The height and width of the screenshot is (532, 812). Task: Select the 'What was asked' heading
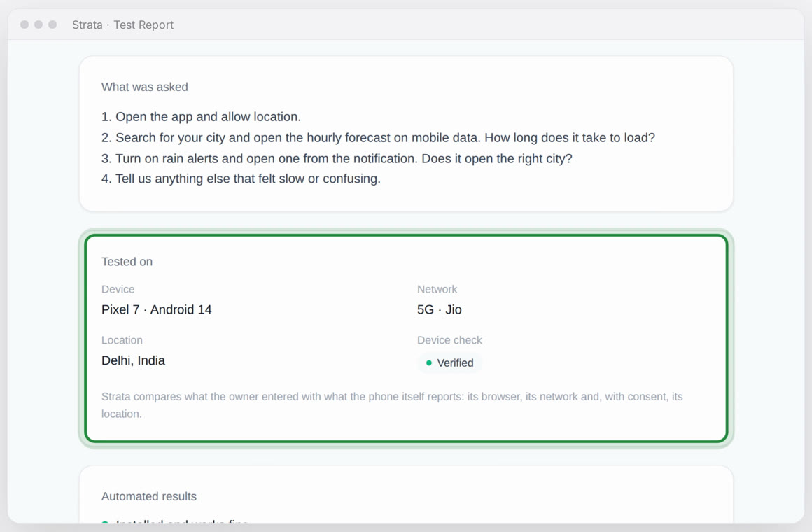(x=144, y=87)
